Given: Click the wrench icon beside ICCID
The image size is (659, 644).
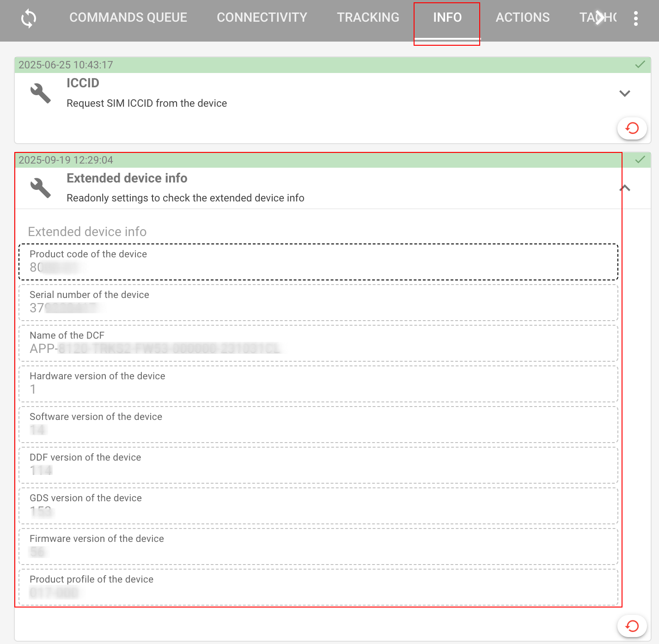Looking at the screenshot, I should (x=41, y=93).
